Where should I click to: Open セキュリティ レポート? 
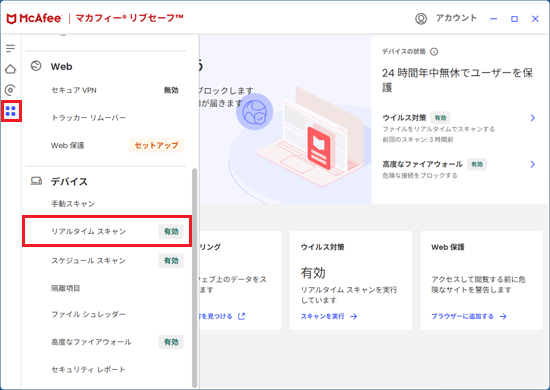point(88,369)
